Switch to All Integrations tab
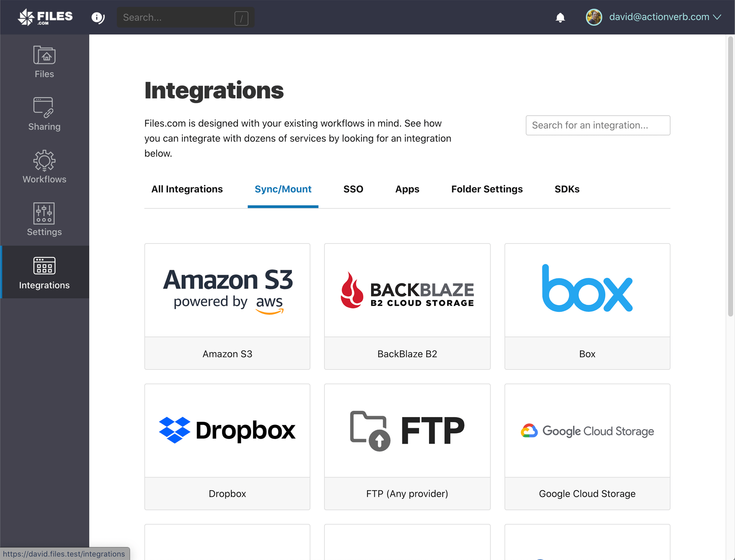Screen dimensions: 735x560 (187, 189)
